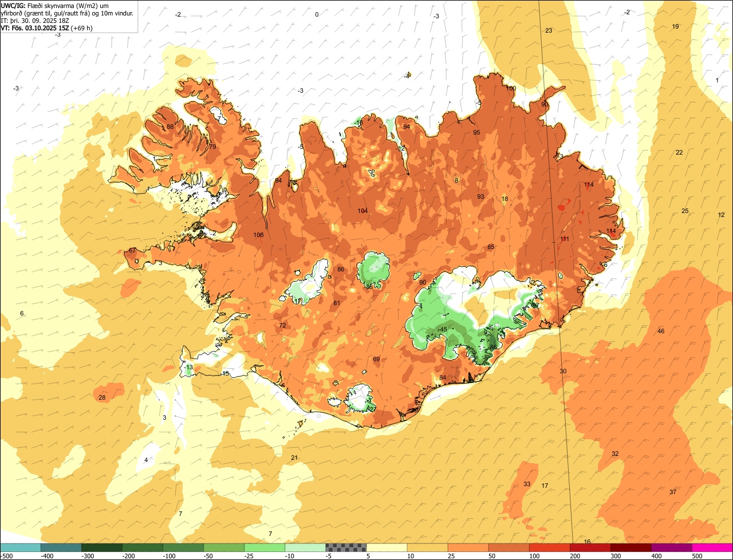Click the light orange 10 to 25 legend swatch
Viewport: 733px width, 560px height.
coord(427,547)
